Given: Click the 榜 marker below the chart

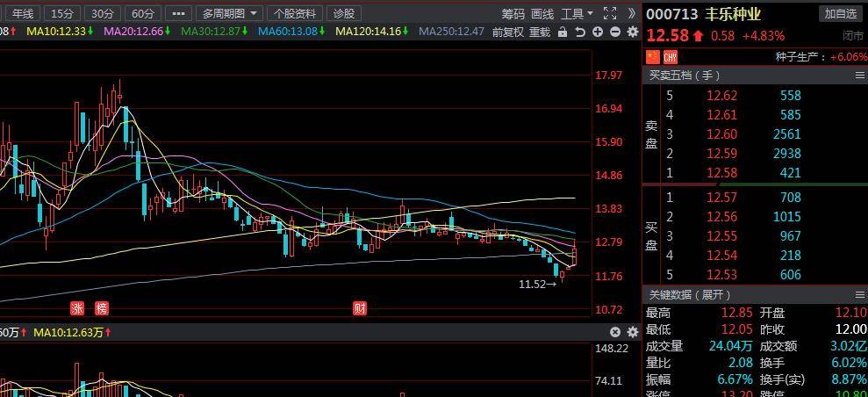Looking at the screenshot, I should coord(102,307).
